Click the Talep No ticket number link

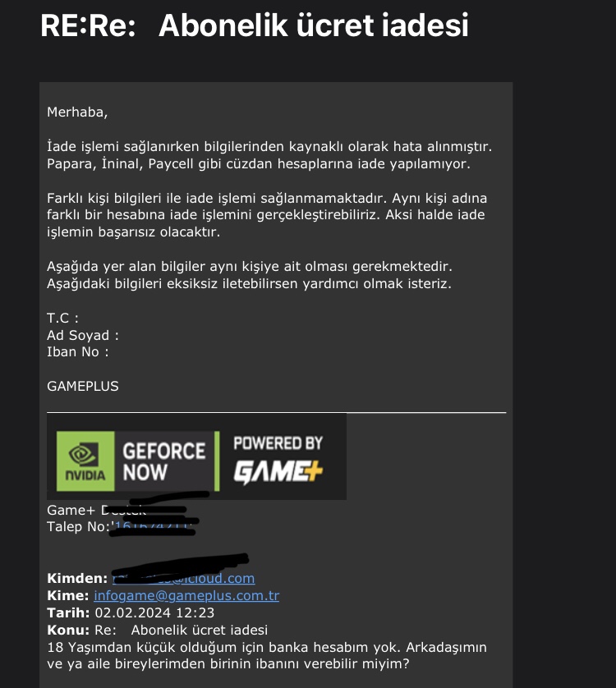point(152,526)
